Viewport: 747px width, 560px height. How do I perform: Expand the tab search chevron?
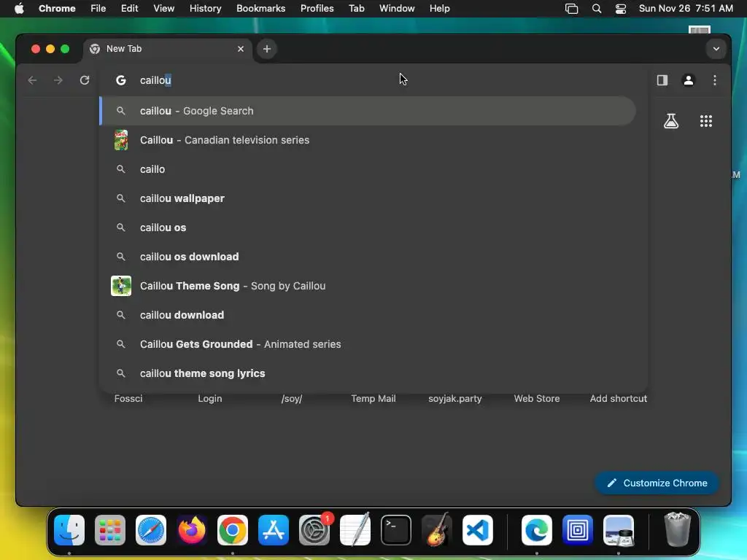(716, 49)
